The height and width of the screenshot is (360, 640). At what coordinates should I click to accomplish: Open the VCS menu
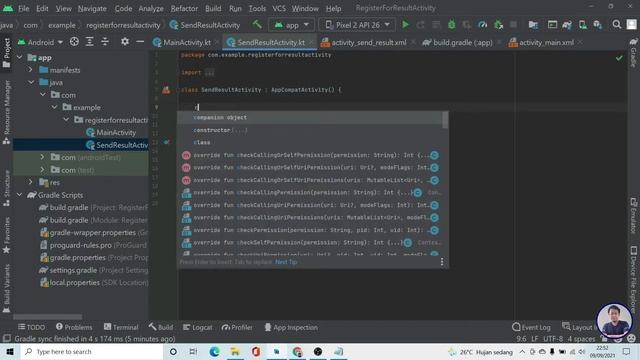tap(279, 8)
